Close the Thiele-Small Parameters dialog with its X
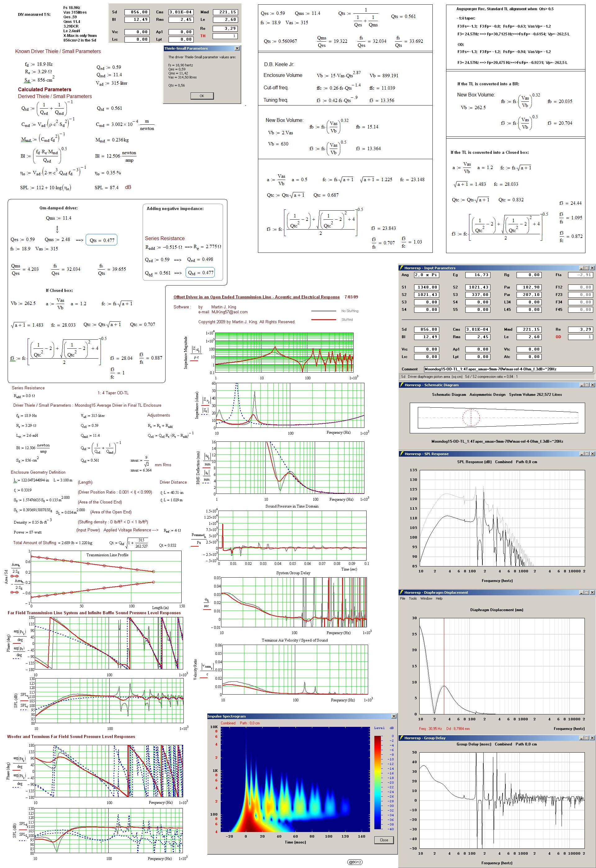 click(x=237, y=48)
